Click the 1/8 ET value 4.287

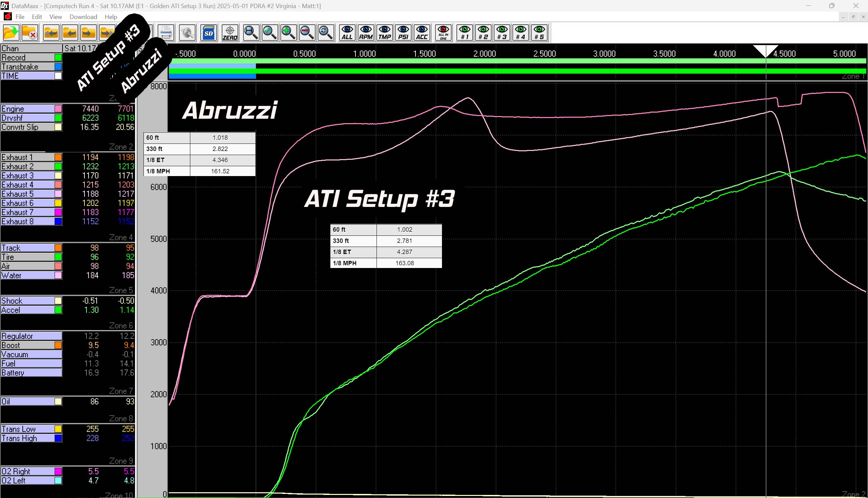[405, 252]
